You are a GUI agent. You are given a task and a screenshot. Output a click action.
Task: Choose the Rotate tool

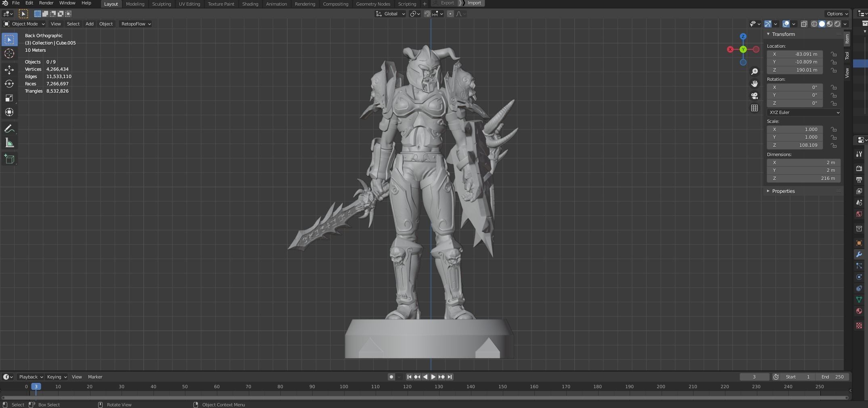pos(9,84)
